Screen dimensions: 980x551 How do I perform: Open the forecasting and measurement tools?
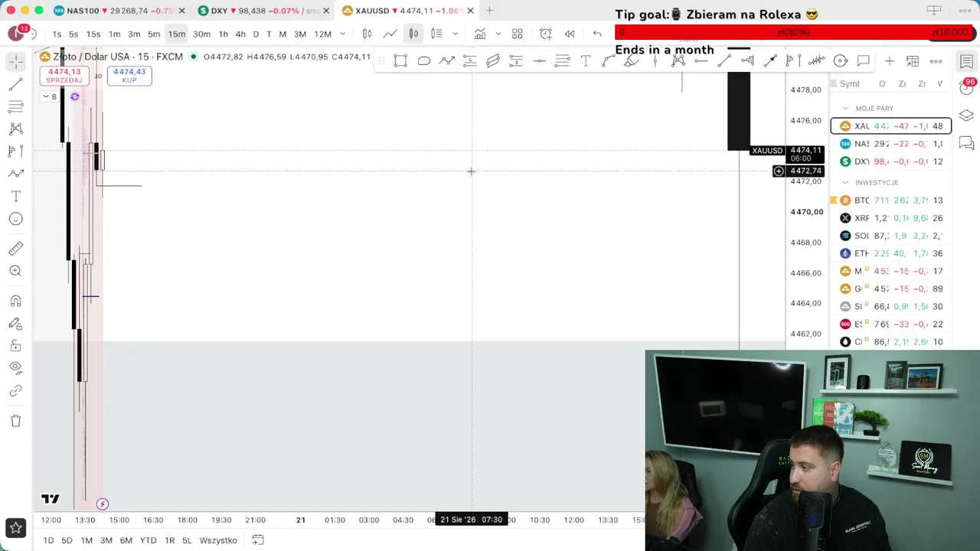click(x=16, y=151)
